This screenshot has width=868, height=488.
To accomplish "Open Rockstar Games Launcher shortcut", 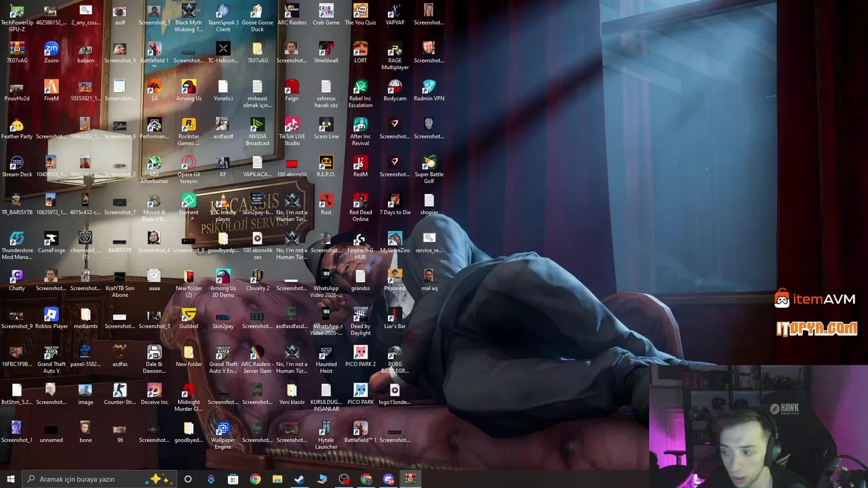I will (x=189, y=131).
